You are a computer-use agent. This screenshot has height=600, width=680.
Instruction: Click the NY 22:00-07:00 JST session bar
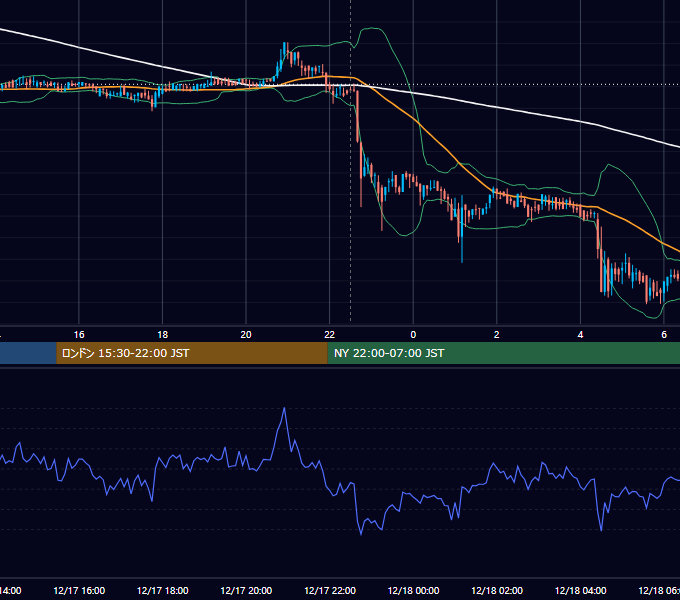pos(503,353)
